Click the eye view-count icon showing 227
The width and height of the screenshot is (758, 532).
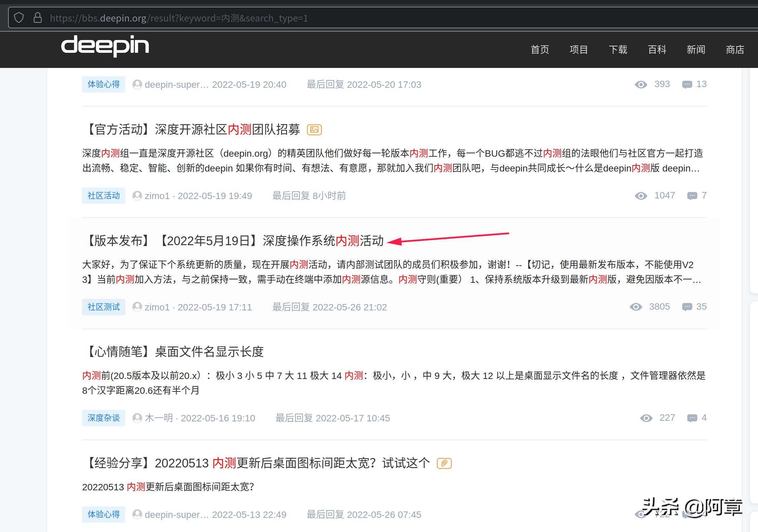(646, 418)
